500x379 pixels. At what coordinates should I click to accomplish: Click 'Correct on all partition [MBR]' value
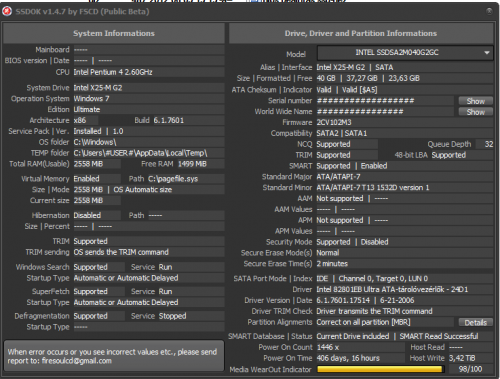coord(363,322)
